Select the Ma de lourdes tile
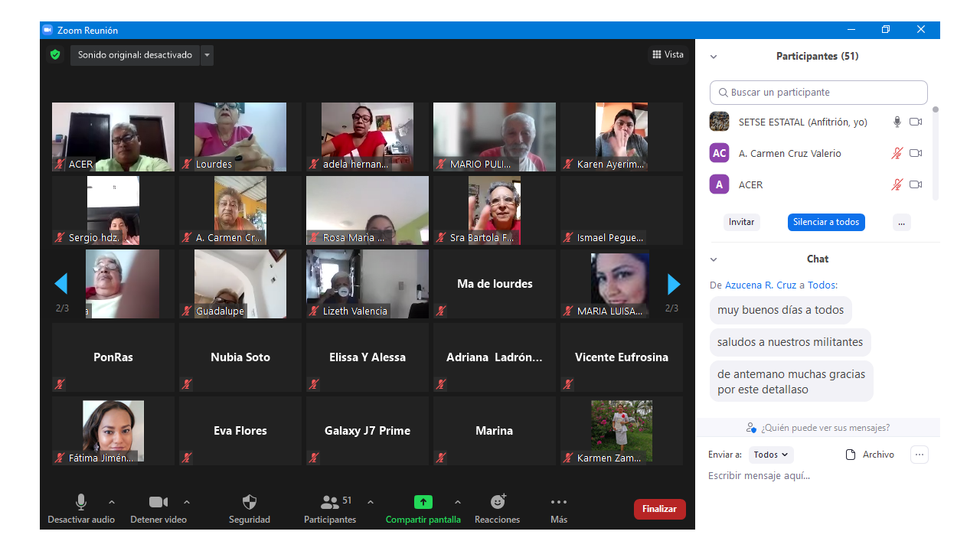Screen dimensions: 980x551 click(495, 284)
